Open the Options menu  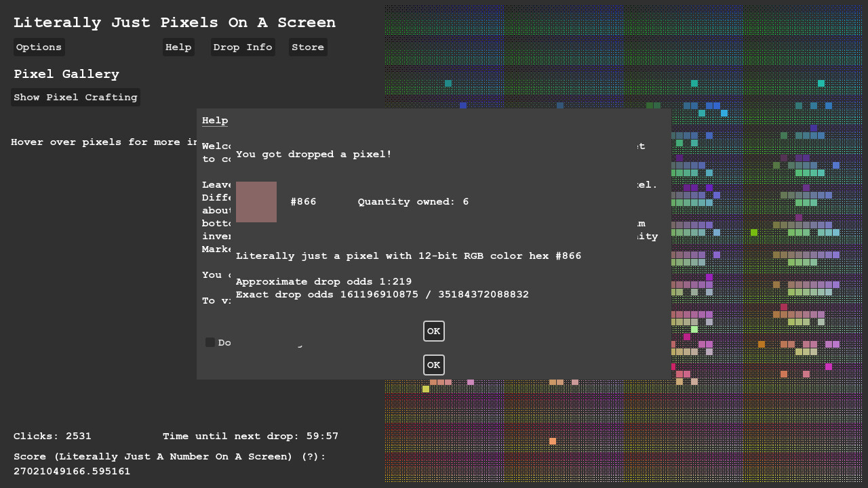pos(39,47)
